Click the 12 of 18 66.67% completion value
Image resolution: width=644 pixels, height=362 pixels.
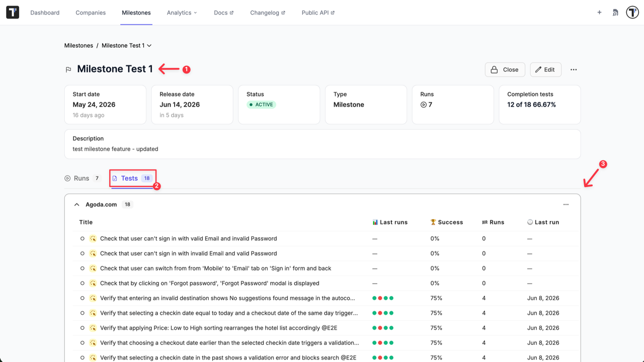pos(531,105)
